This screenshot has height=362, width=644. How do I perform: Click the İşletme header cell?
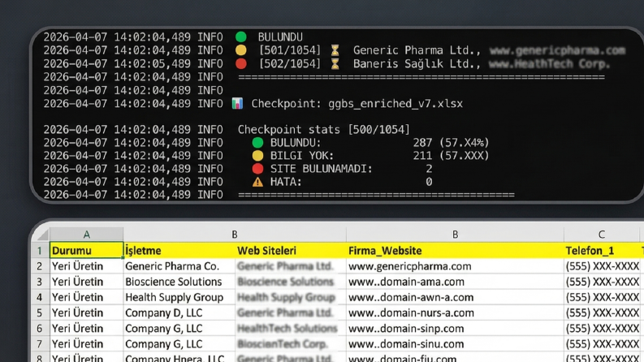pyautogui.click(x=179, y=250)
